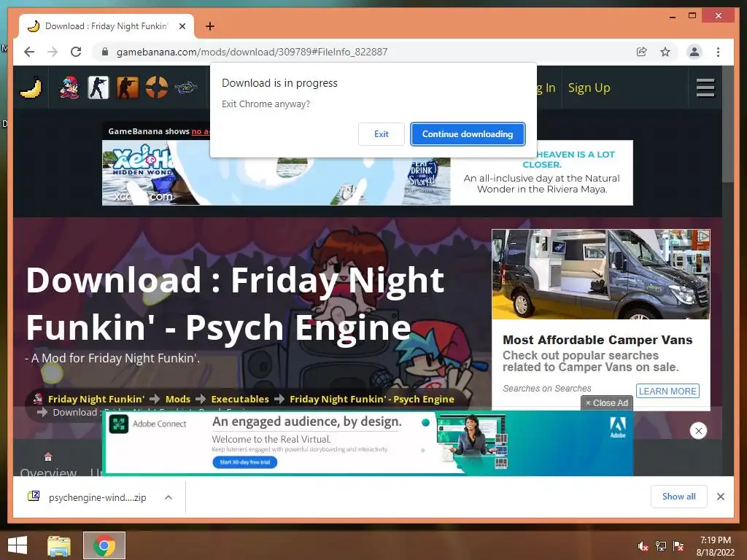
Task: Click the Close Ad button
Action: 607,402
